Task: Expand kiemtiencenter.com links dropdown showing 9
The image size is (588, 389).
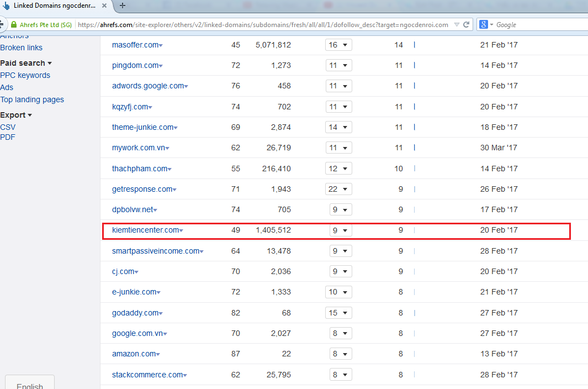Action: click(x=341, y=230)
